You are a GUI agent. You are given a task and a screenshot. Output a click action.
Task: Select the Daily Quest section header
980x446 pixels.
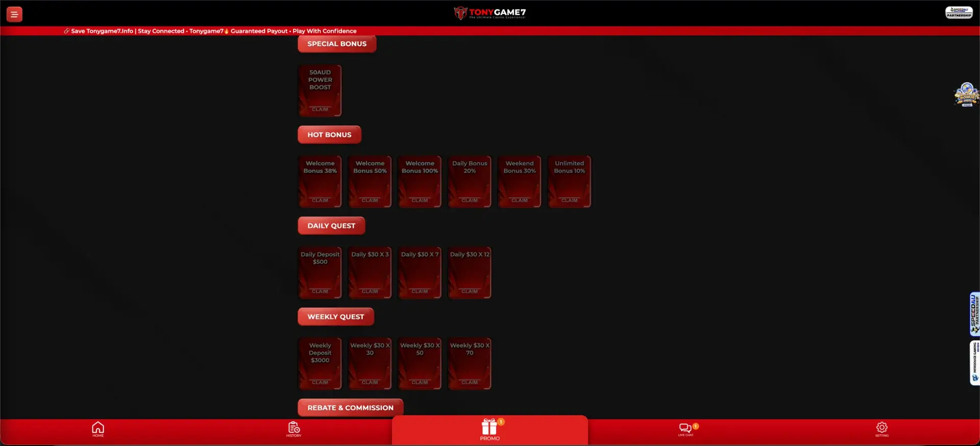tap(331, 226)
